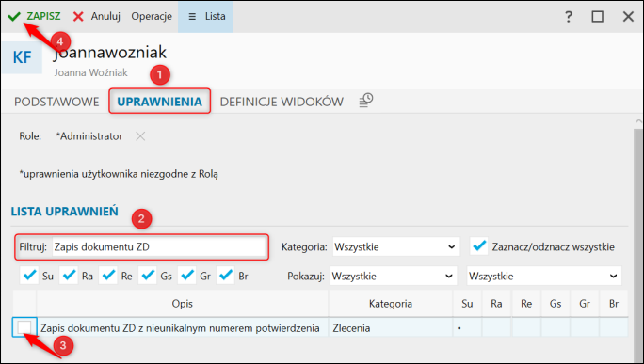Toggle the Re filter checkbox
This screenshot has width=644, height=364.
[108, 276]
